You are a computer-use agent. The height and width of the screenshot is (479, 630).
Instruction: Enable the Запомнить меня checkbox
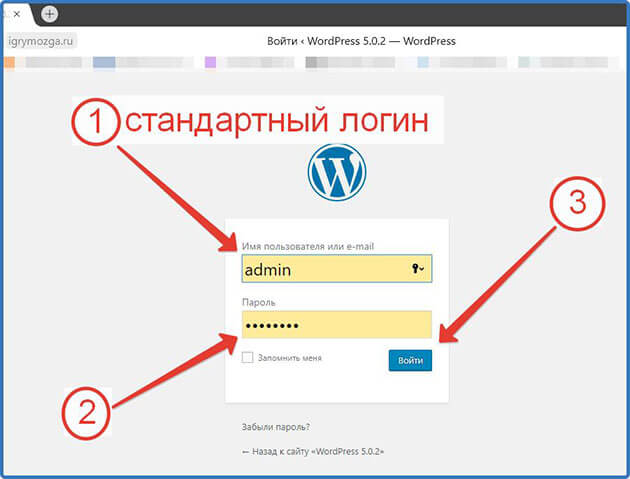click(x=248, y=357)
